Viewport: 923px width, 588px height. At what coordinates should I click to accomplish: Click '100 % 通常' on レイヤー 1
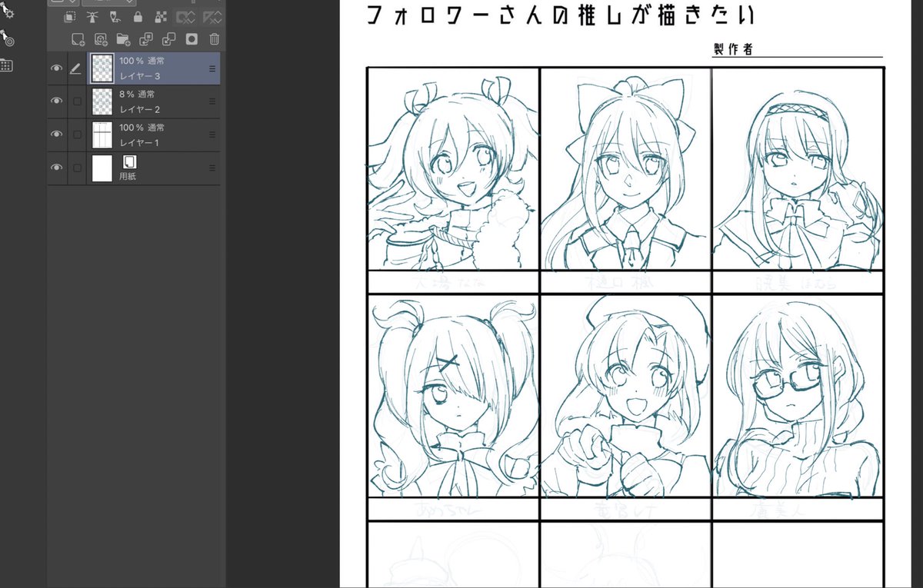142,127
